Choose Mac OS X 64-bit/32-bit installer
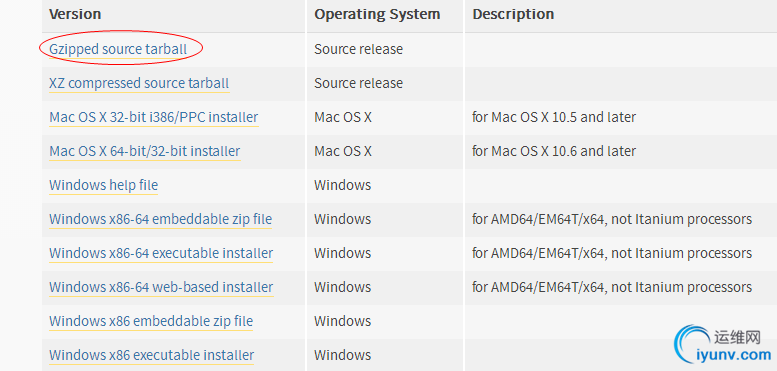Screen dimensions: 777x371 [x=145, y=151]
